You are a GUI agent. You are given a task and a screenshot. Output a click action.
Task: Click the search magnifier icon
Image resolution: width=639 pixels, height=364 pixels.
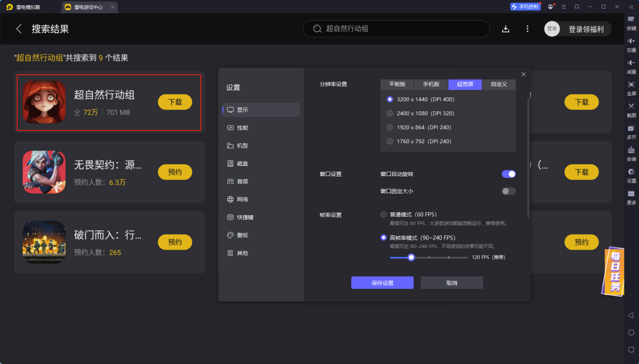click(317, 29)
